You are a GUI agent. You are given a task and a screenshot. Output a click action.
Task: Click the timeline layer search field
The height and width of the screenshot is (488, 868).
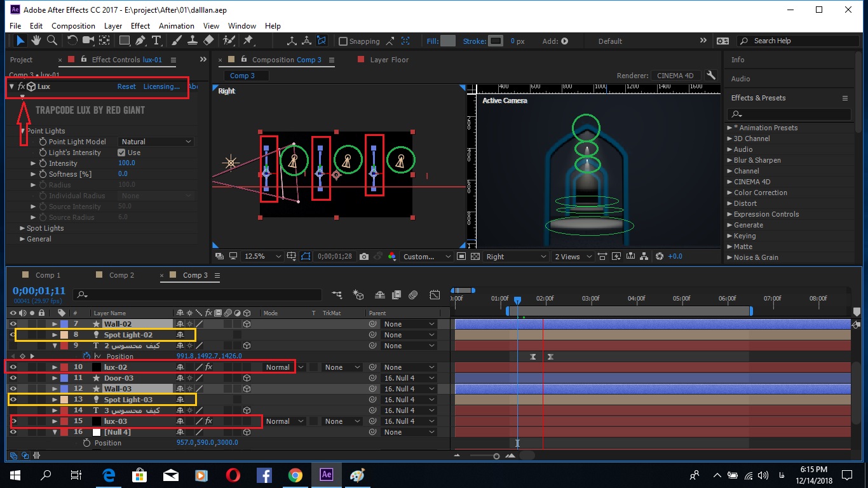(199, 295)
